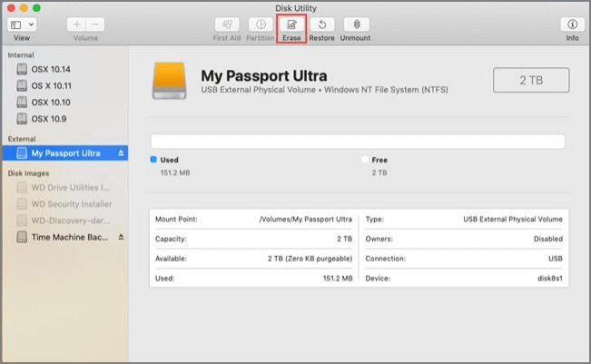
Task: Eject the Time Machine Backup image
Action: (121, 237)
